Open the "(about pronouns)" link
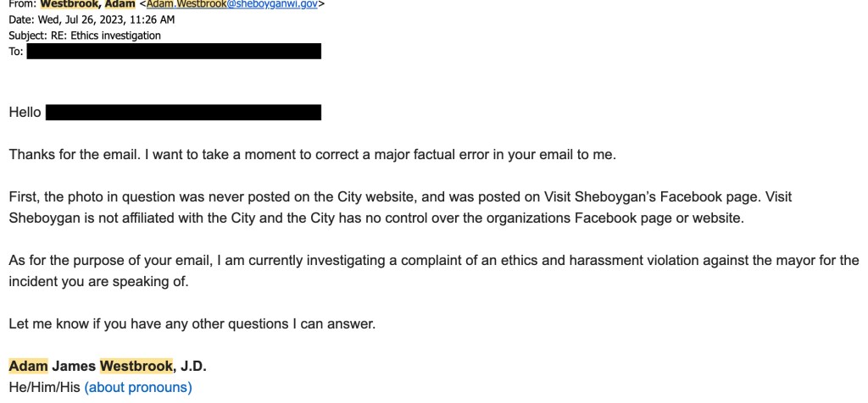This screenshot has width=868, height=403. coord(138,388)
